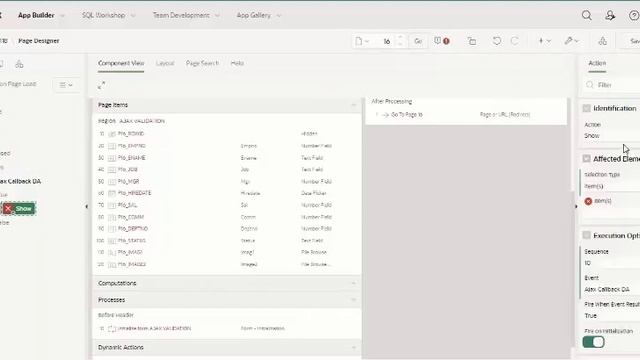Open the SQL Workshop dropdown arrow
Image resolution: width=640 pixels, height=360 pixels.
[x=133, y=16]
